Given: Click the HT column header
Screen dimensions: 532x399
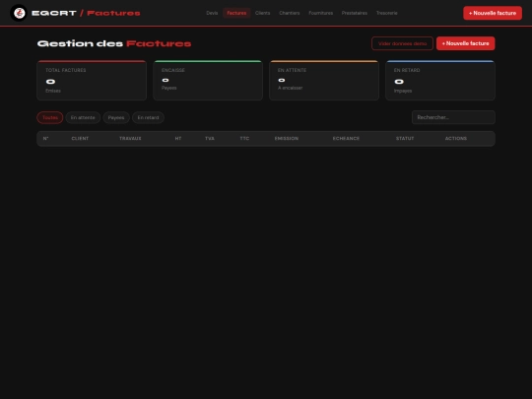Looking at the screenshot, I should click(178, 139).
